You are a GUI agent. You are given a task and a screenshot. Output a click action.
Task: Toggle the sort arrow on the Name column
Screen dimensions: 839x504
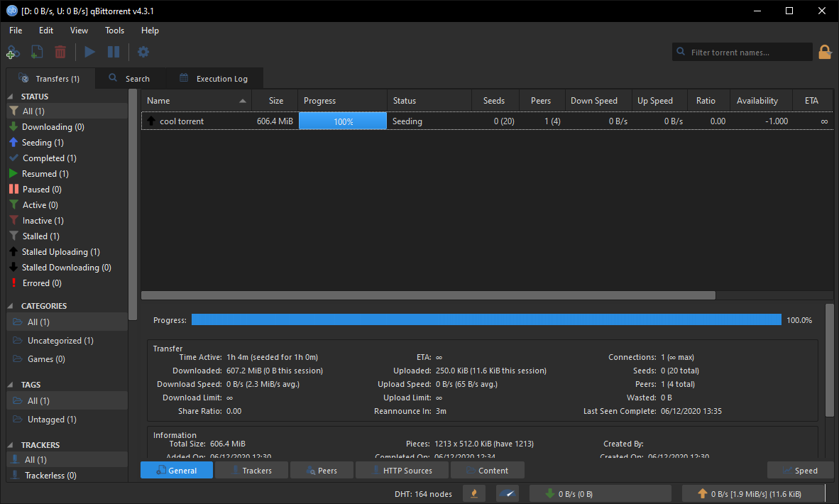point(242,101)
